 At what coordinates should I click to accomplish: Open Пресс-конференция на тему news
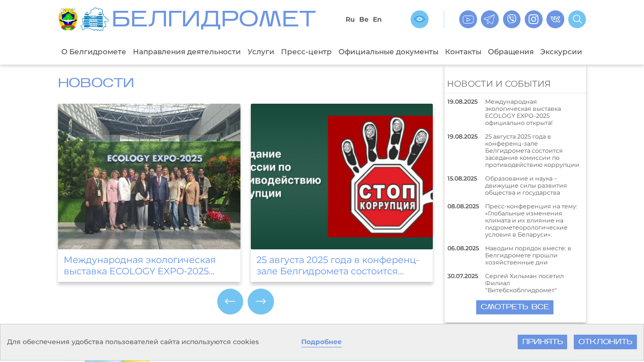click(531, 221)
